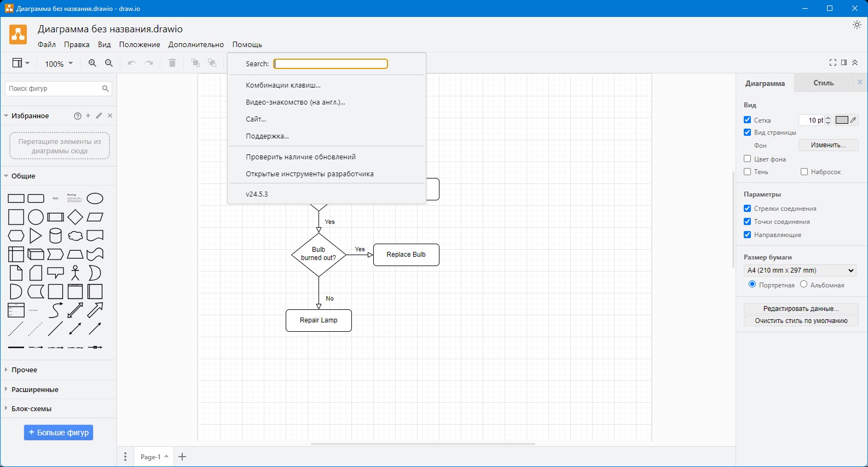Screen dimensions: 868x467
Task: Select the cylinder shape in Общие palette
Action: click(x=55, y=236)
